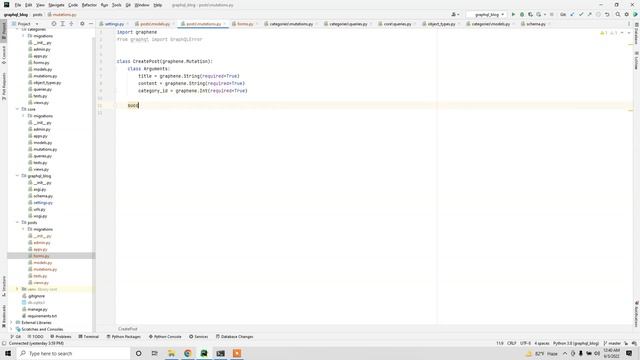Click Python 3.8 interpreter in status bar
The height and width of the screenshot is (360, 640).
click(576, 343)
